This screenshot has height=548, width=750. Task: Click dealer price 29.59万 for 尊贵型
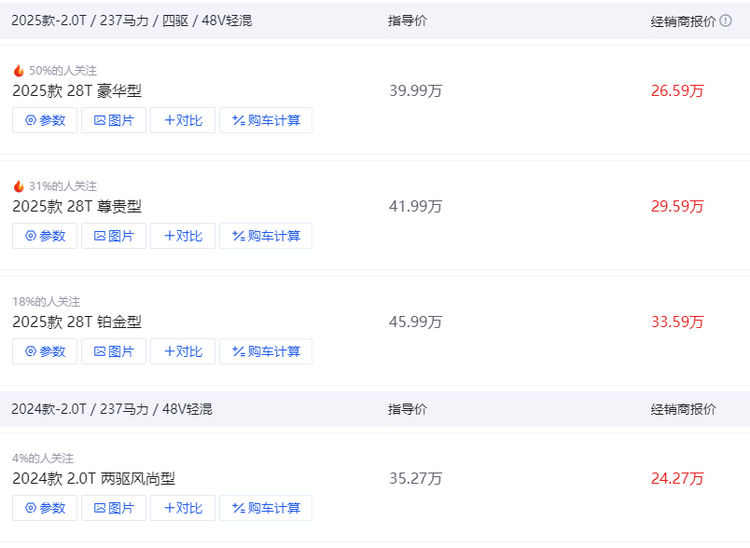(677, 207)
